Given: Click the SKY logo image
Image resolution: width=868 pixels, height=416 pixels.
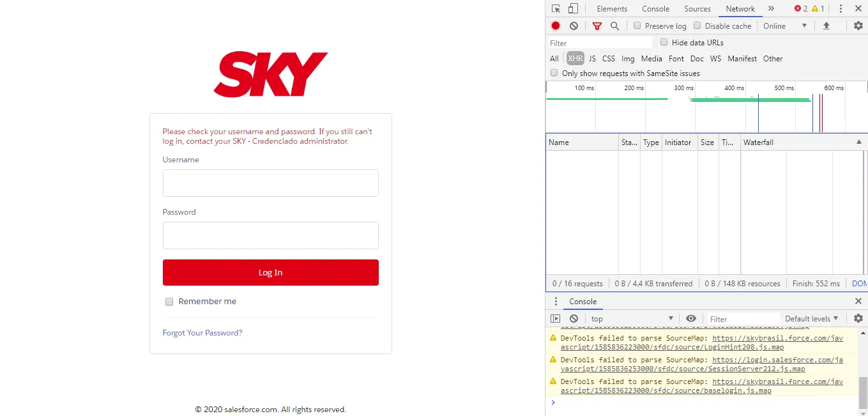Looking at the screenshot, I should (x=271, y=75).
